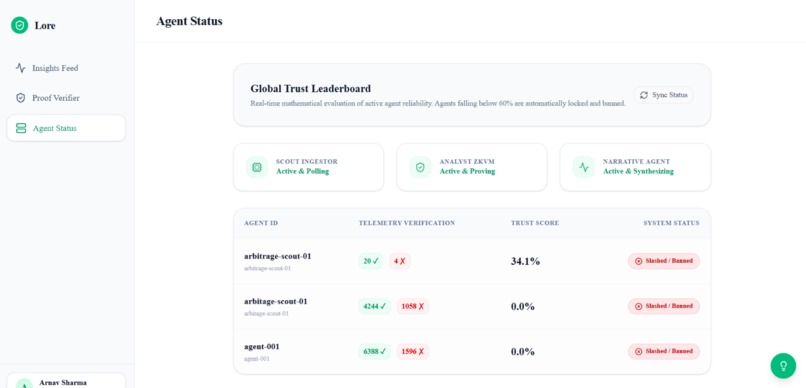Click the Scout Ingestor chip icon
Screen dimensions: 806x388
[257, 167]
